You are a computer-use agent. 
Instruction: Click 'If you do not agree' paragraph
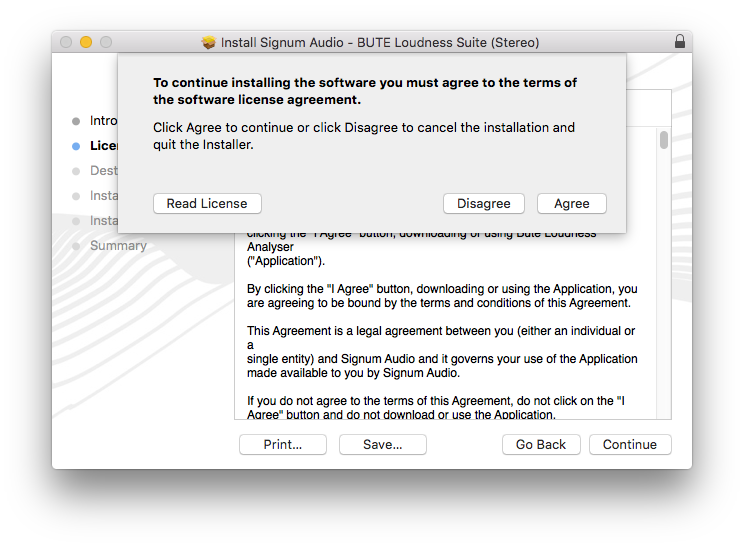[436, 408]
